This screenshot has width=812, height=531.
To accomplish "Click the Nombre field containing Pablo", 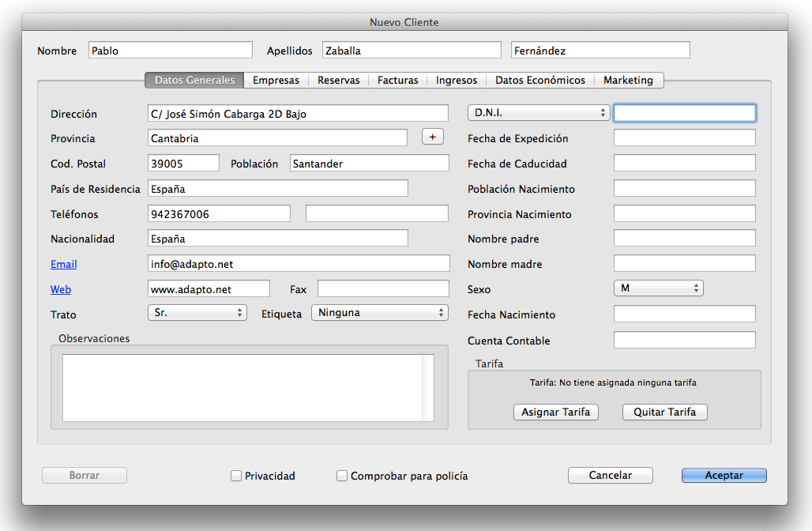I will (171, 51).
